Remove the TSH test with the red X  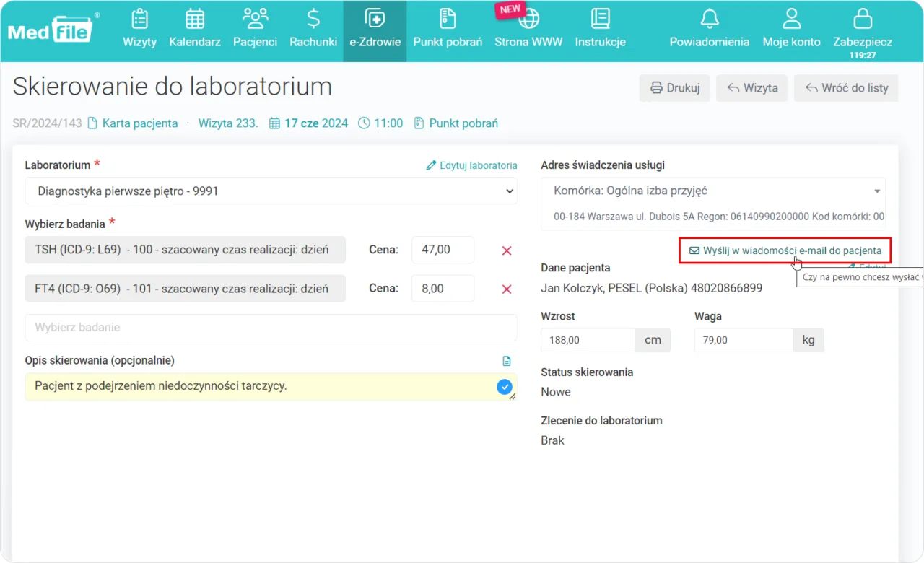click(x=506, y=250)
